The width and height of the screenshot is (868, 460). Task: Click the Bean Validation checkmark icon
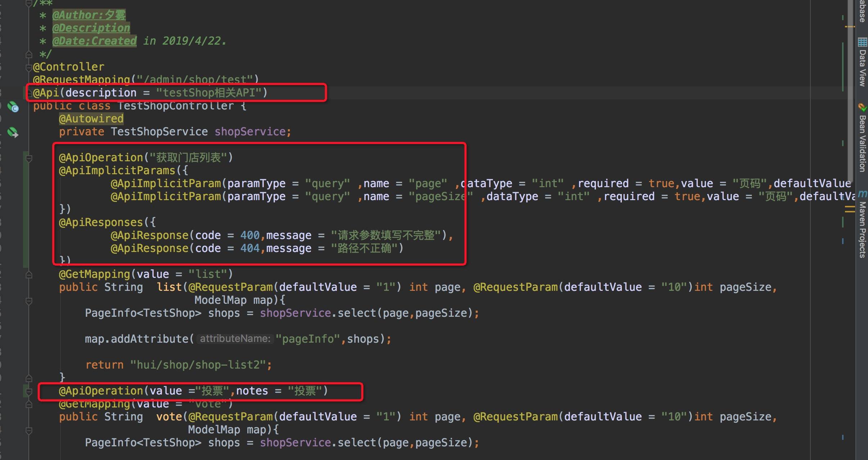tap(862, 107)
